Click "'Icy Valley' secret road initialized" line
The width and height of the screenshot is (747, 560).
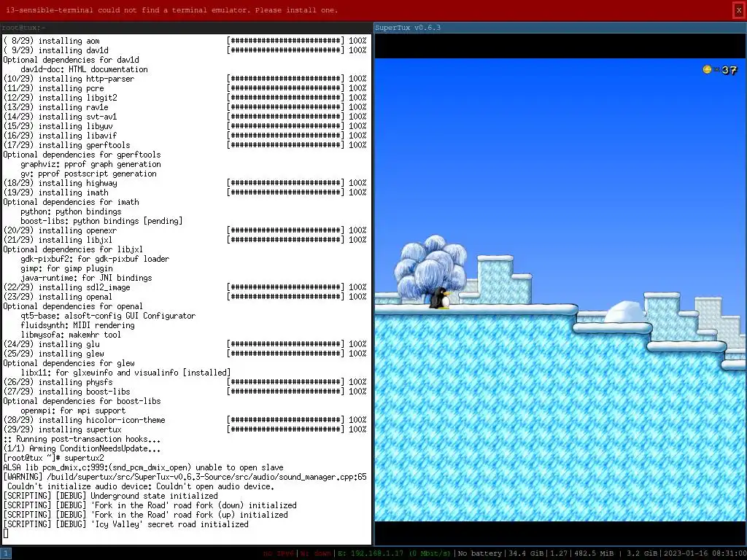point(125,524)
